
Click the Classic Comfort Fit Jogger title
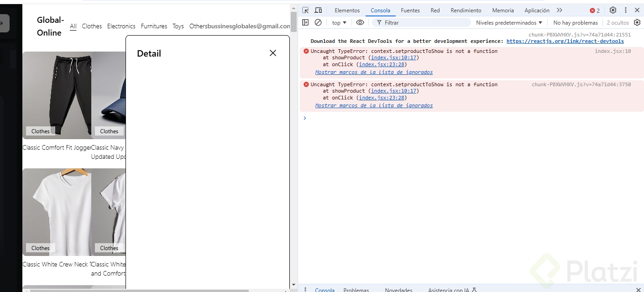57,147
